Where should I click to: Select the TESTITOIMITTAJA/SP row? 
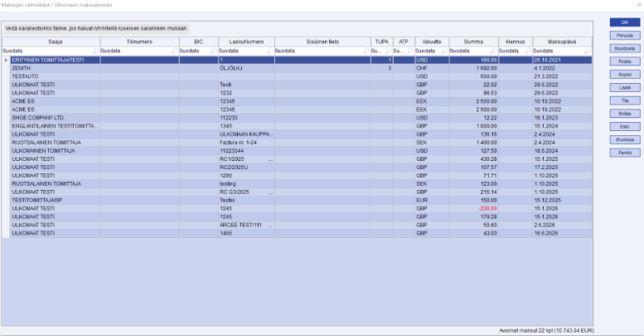(x=301, y=200)
